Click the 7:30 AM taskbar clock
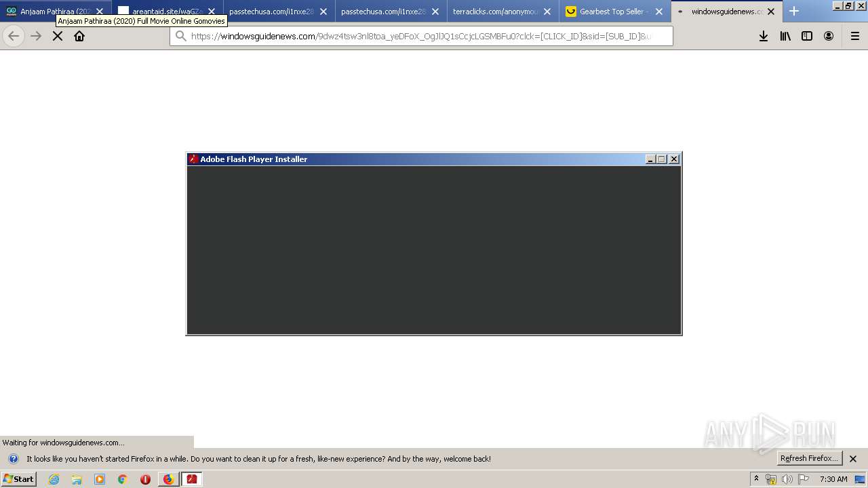The image size is (868, 488). (833, 479)
